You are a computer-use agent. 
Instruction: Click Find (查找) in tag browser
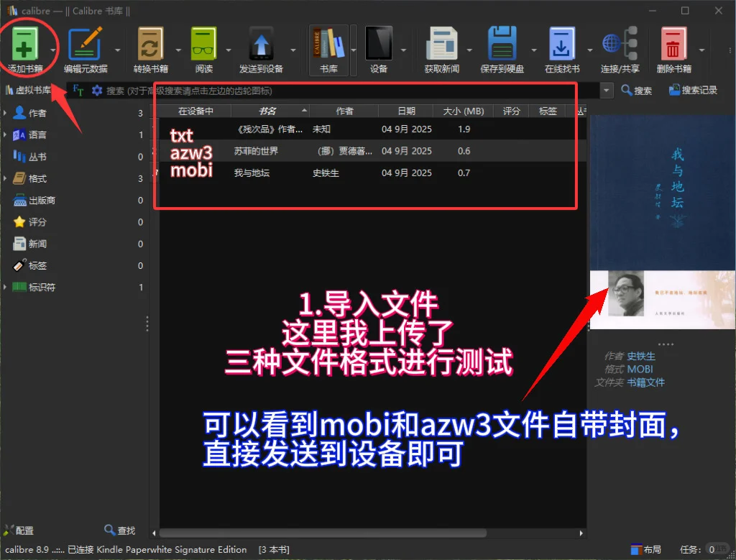[x=120, y=530]
